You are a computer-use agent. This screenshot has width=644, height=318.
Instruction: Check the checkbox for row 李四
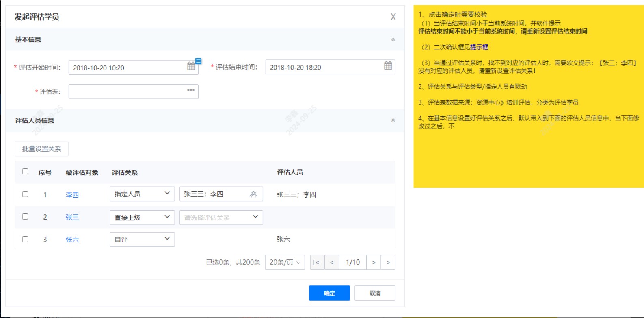[25, 194]
